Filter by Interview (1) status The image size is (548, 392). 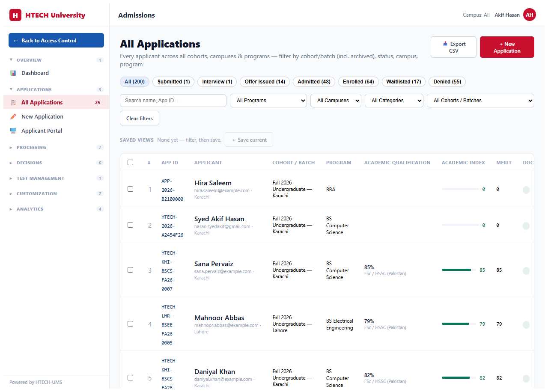(x=217, y=82)
